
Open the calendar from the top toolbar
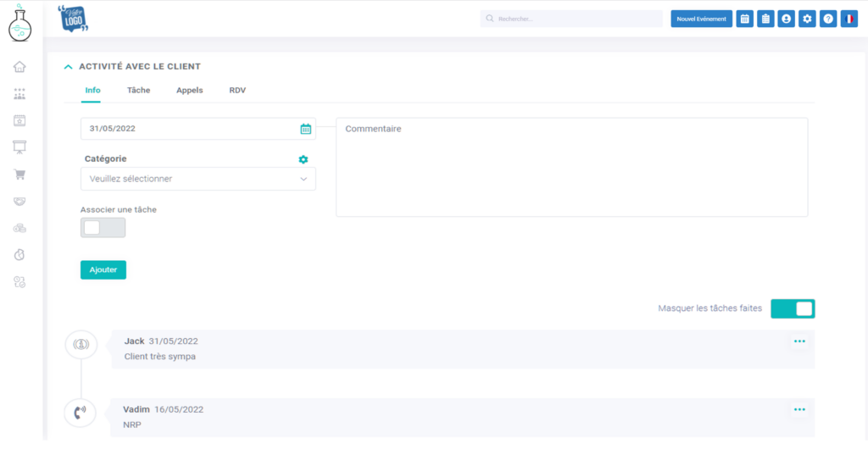pyautogui.click(x=744, y=19)
